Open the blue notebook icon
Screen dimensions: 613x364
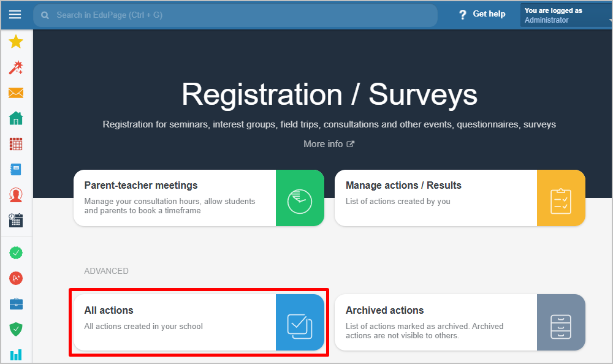tap(16, 170)
